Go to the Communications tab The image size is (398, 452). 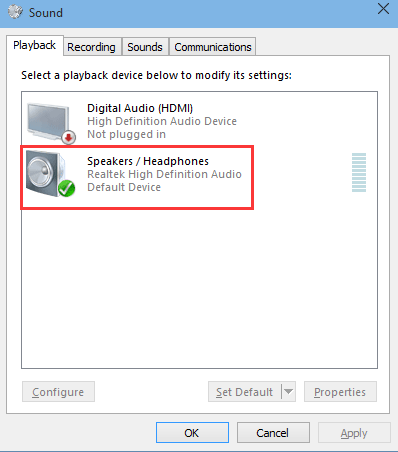pyautogui.click(x=213, y=47)
